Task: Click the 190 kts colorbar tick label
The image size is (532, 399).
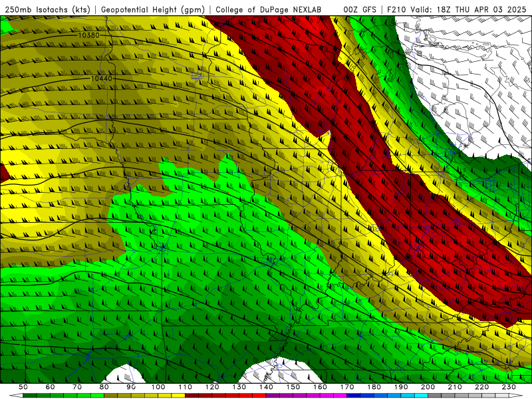Action: click(x=401, y=387)
